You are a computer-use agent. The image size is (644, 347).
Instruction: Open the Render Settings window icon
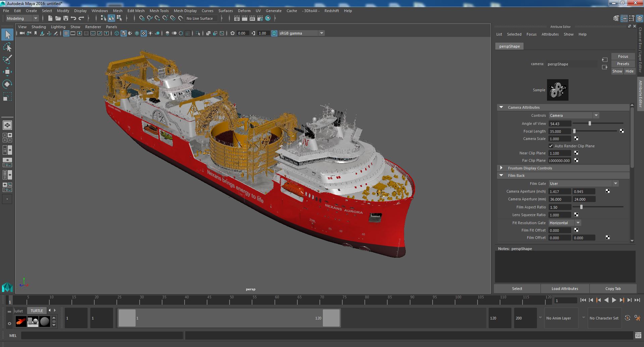(x=260, y=18)
